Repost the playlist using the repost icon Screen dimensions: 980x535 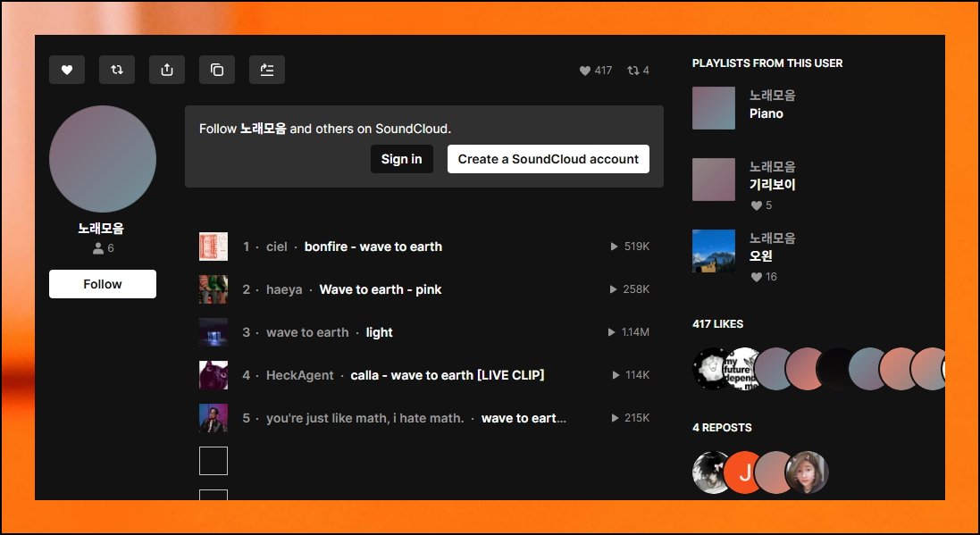tap(117, 70)
